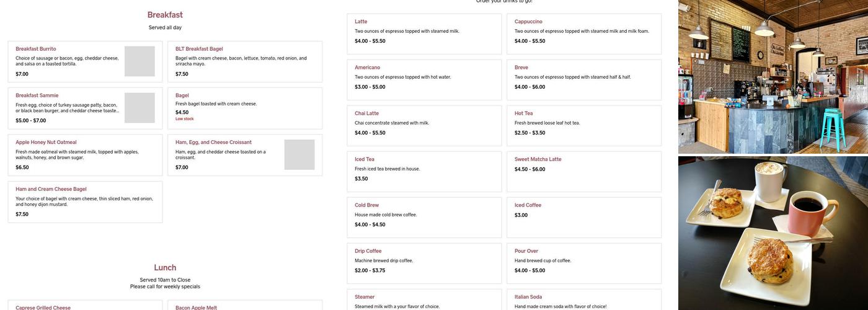Pick the Cappuccino drink
Image resolution: width=868 pixels, height=310 pixels.
583,33
